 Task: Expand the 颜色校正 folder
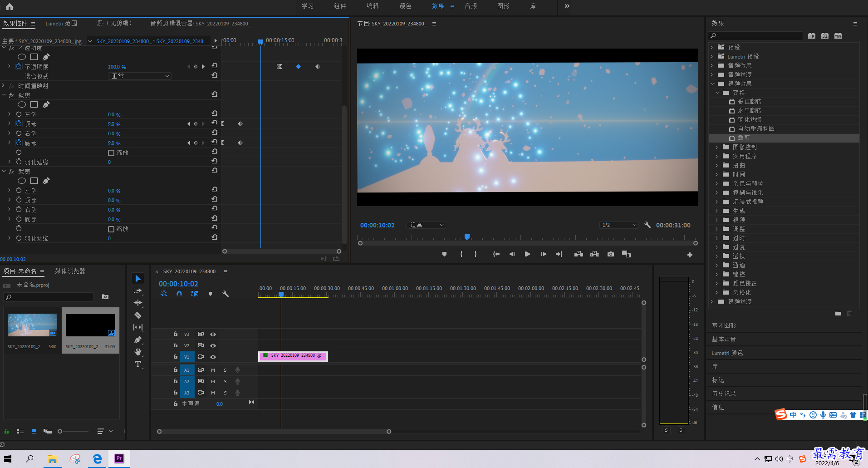(716, 283)
